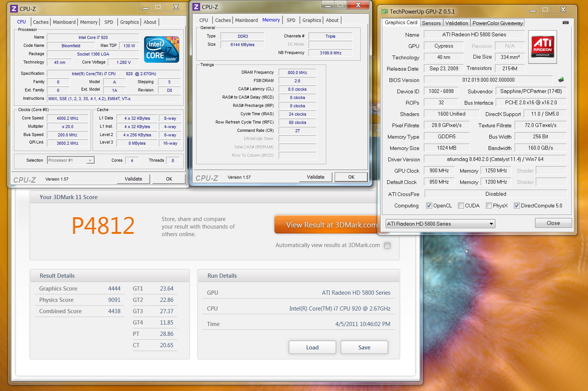Click OK in left CPU-Z window
This screenshot has height=391, width=588.
coord(169,179)
